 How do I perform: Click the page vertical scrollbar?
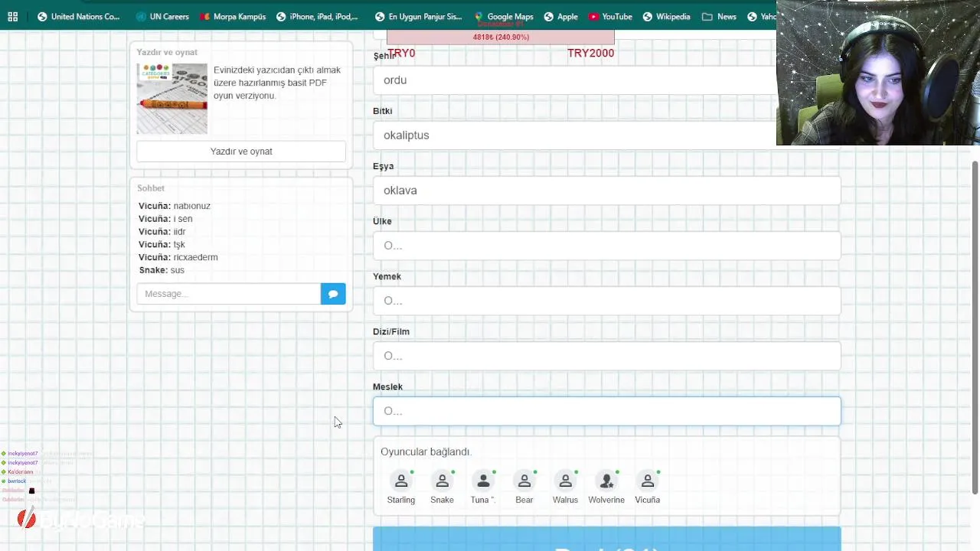click(975, 328)
